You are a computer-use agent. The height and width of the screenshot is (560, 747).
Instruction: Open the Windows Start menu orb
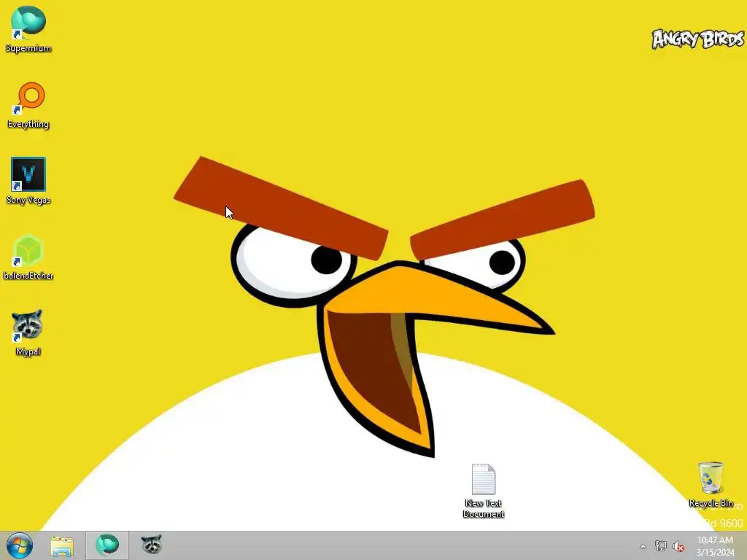pos(20,545)
